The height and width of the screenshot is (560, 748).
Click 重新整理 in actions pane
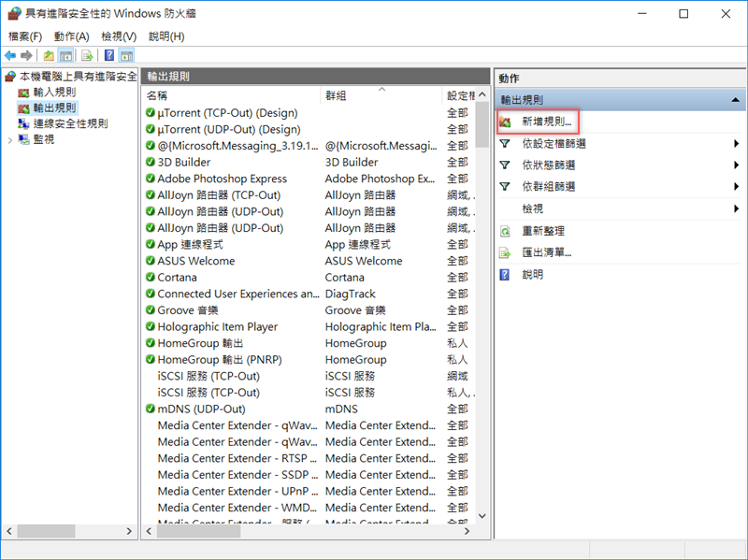pyautogui.click(x=543, y=231)
